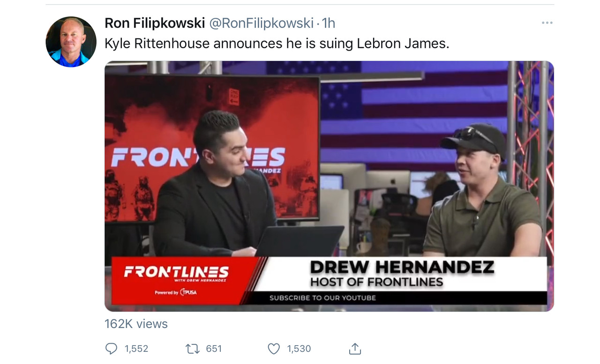This screenshot has height=364, width=600.
Task: Like the tweet with the heart icon
Action: 274,349
